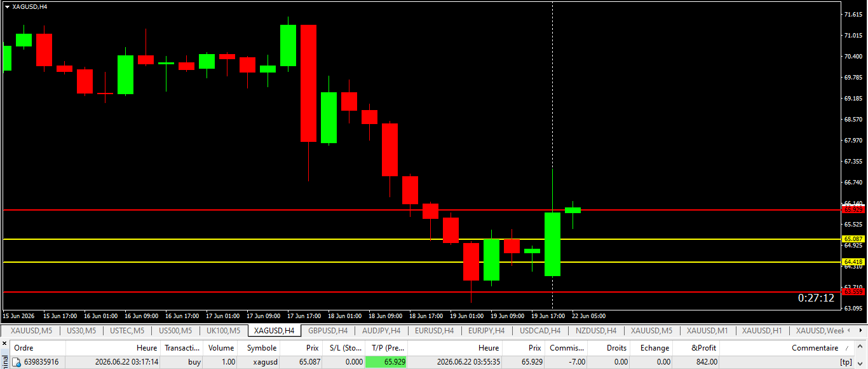Screen dimensions: 868x369
Task: Open the US500,M5 chart tab
Action: tap(175, 331)
